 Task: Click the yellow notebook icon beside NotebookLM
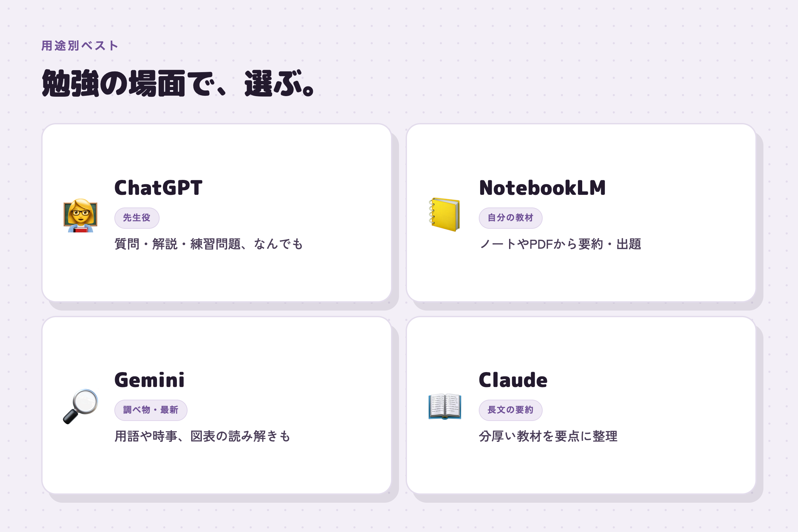pos(445,214)
